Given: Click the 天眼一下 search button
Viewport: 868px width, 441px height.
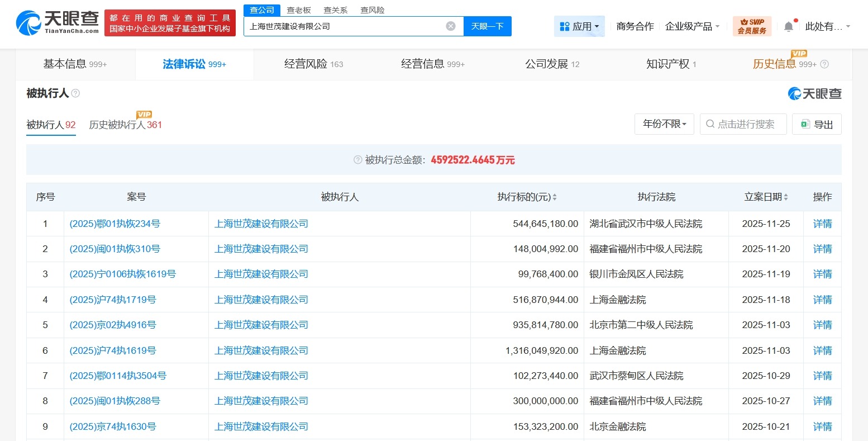Looking at the screenshot, I should [487, 26].
